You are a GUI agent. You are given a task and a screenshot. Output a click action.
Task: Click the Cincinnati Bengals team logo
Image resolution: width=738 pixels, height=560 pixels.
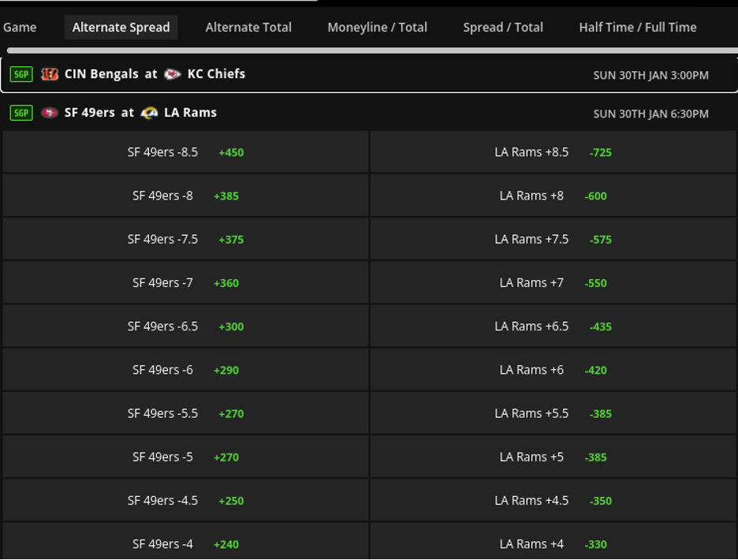(50, 74)
